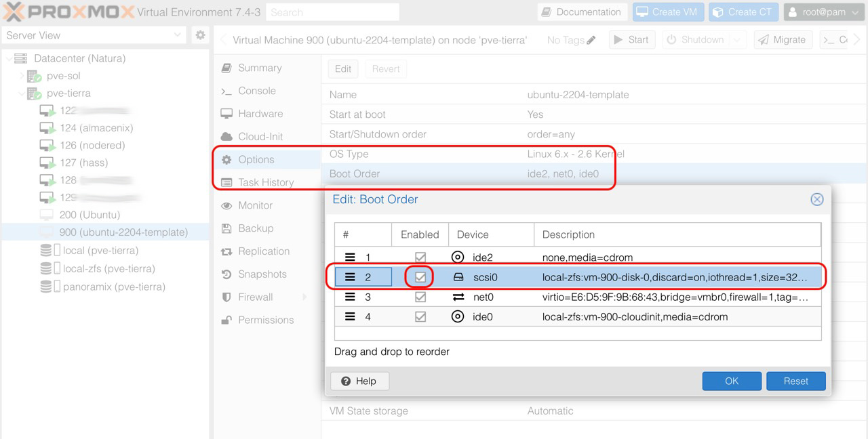
Task: Click the Help button in the dialog
Action: (359, 381)
